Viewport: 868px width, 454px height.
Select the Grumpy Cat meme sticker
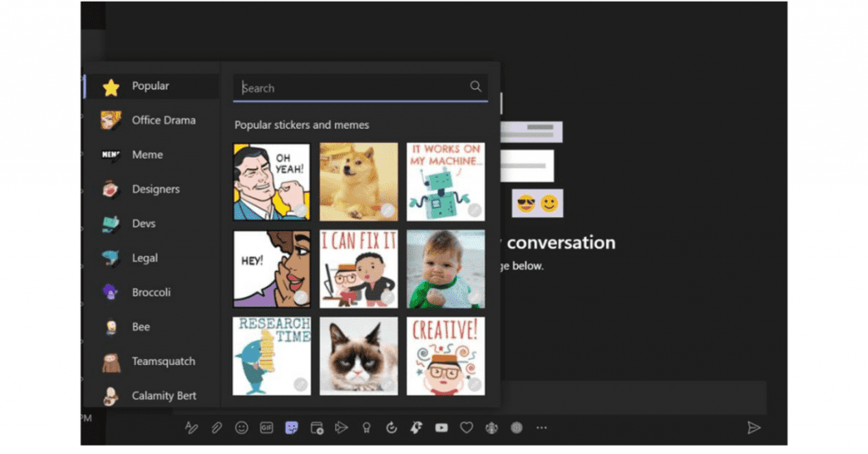coord(359,356)
